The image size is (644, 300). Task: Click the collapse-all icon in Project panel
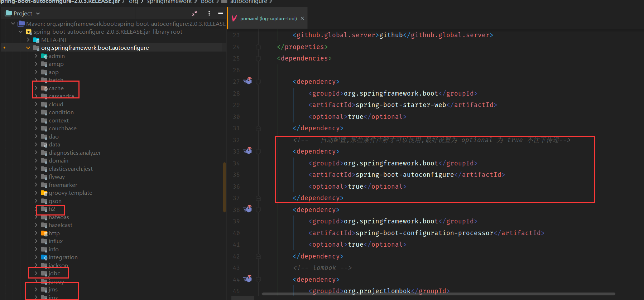pos(194,13)
